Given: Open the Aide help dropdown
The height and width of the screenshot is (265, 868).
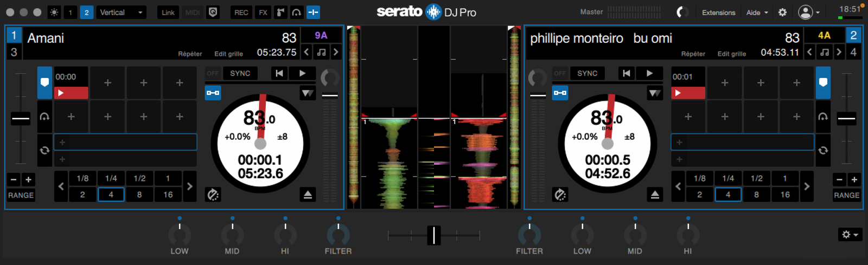Looking at the screenshot, I should 757,12.
